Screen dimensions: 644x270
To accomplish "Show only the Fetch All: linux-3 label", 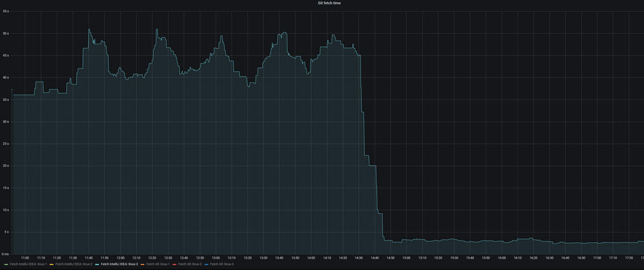I will click(222, 264).
